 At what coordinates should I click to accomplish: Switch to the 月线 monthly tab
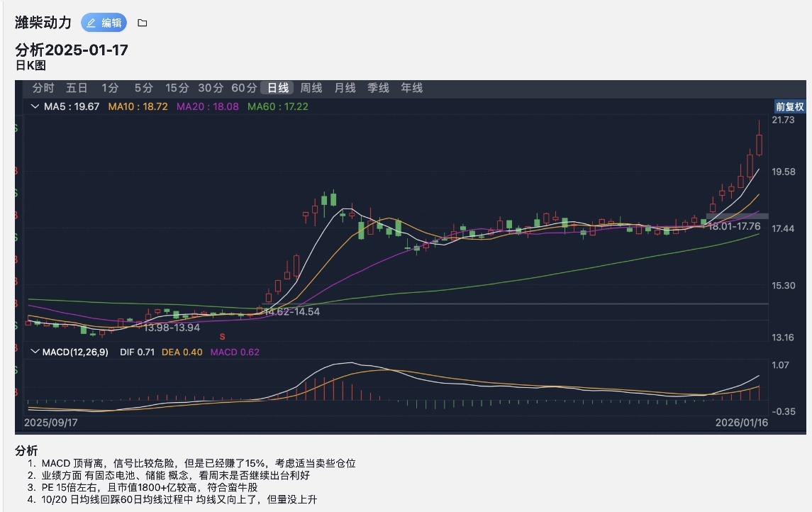click(345, 88)
